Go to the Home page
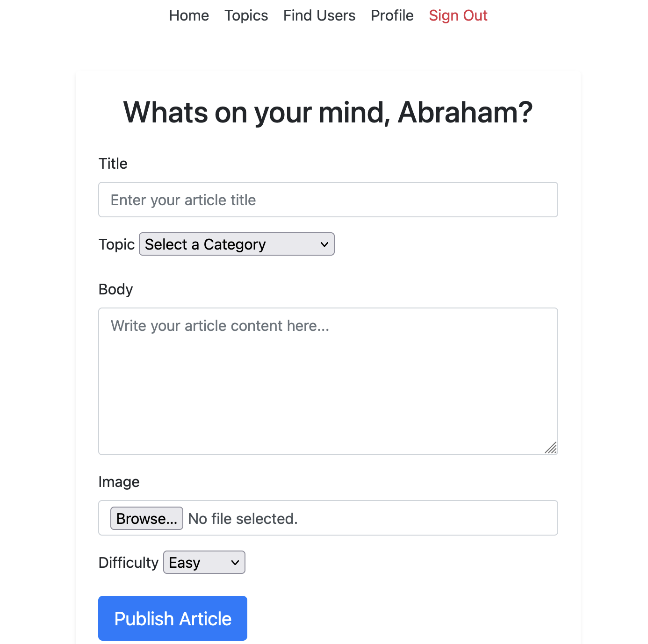 (x=189, y=15)
